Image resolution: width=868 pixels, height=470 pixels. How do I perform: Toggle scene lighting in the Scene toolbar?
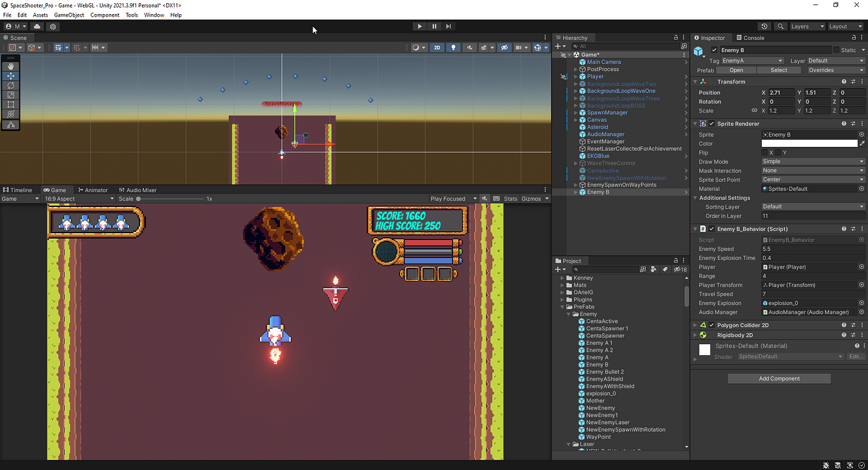pyautogui.click(x=453, y=47)
